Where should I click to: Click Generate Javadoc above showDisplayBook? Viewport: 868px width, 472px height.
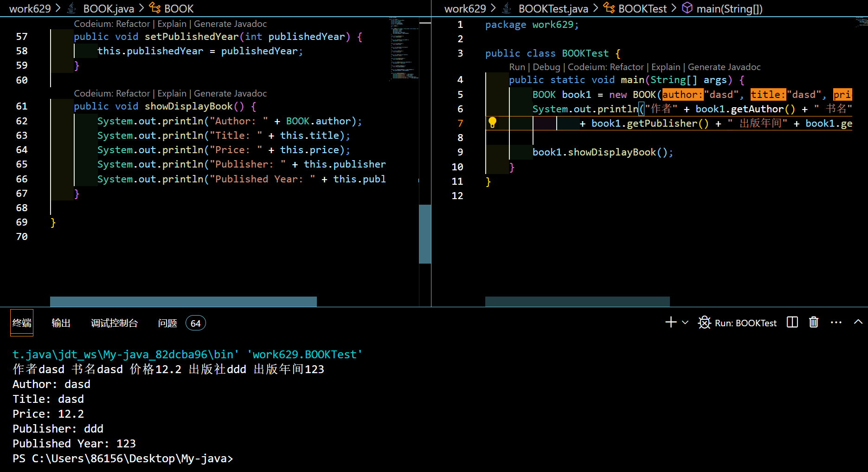[230, 93]
